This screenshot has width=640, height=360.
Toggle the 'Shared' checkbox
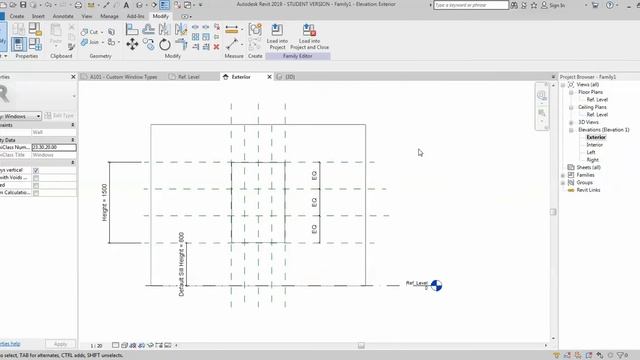[x=36, y=185]
